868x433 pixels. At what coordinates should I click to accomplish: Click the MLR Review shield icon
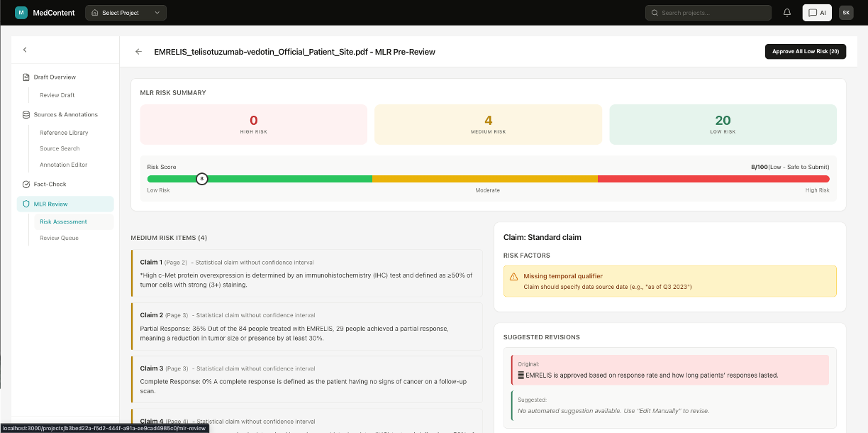tap(26, 204)
